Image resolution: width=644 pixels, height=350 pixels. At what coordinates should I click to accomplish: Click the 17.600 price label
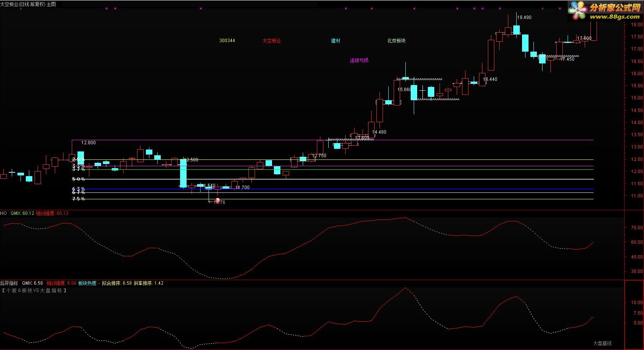click(x=584, y=38)
